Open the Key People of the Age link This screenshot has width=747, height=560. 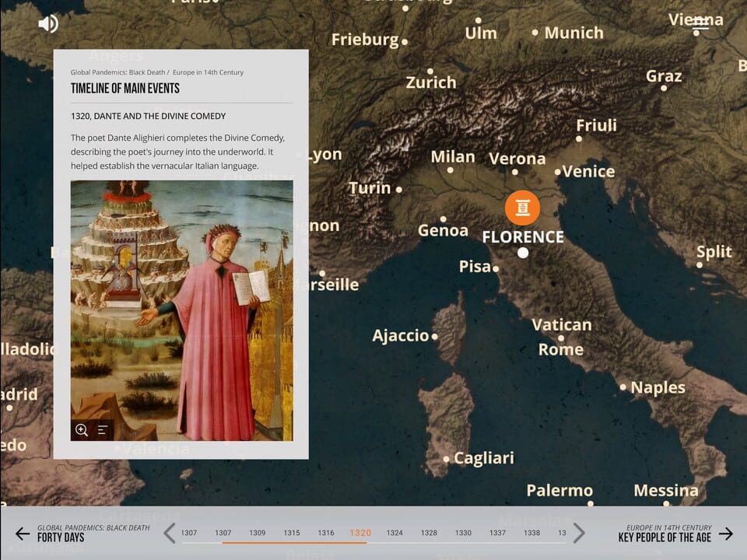[665, 537]
